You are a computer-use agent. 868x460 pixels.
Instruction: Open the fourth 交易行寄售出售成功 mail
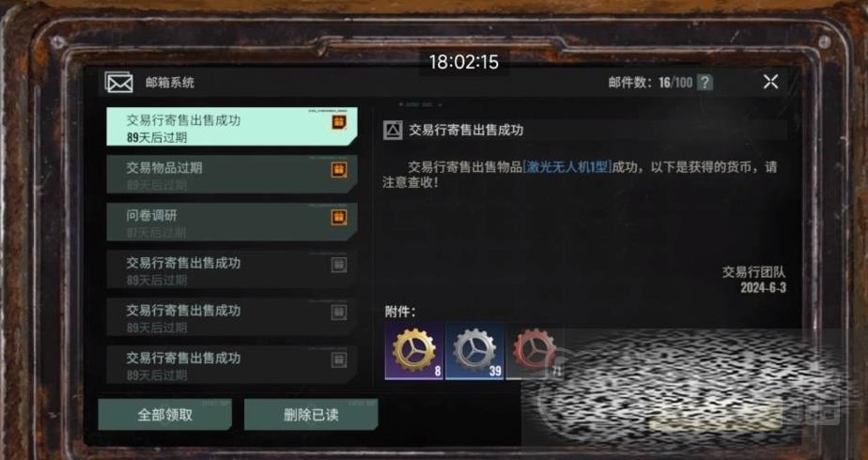tap(231, 269)
